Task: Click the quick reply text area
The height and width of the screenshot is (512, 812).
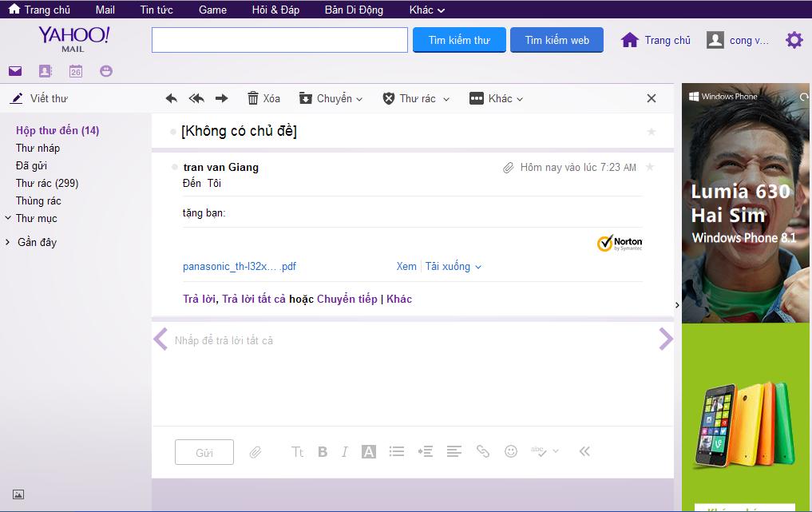Action: tap(413, 373)
